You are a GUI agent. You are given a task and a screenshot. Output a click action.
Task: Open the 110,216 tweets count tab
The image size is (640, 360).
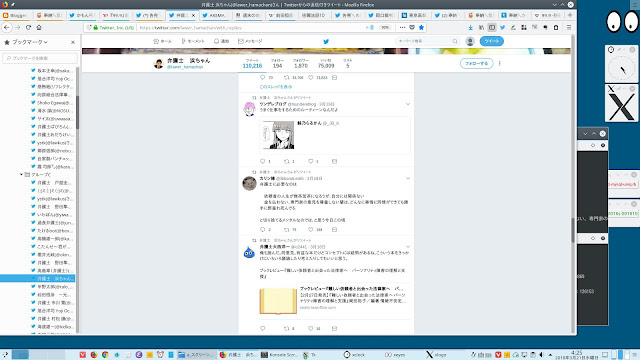click(x=252, y=63)
